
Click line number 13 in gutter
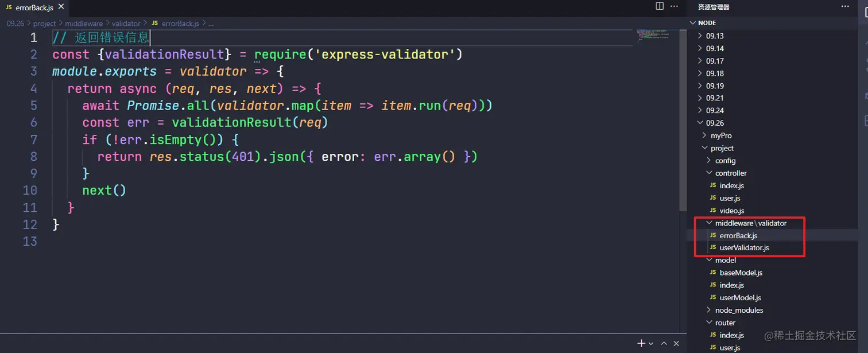click(x=30, y=242)
